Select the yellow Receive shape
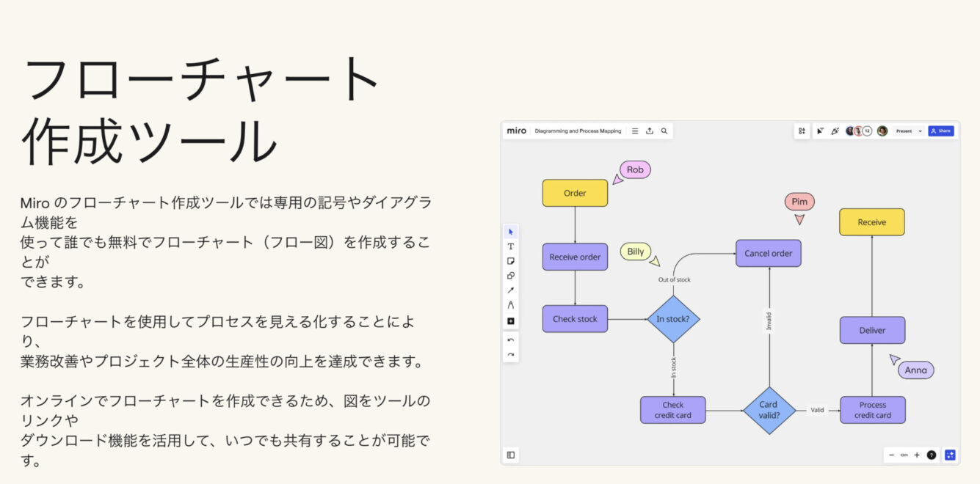 (x=872, y=222)
